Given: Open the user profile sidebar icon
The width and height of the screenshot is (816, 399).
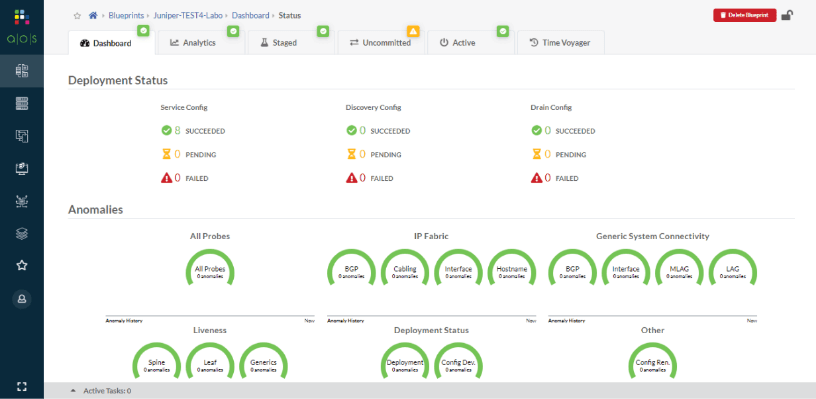Looking at the screenshot, I should (x=22, y=299).
